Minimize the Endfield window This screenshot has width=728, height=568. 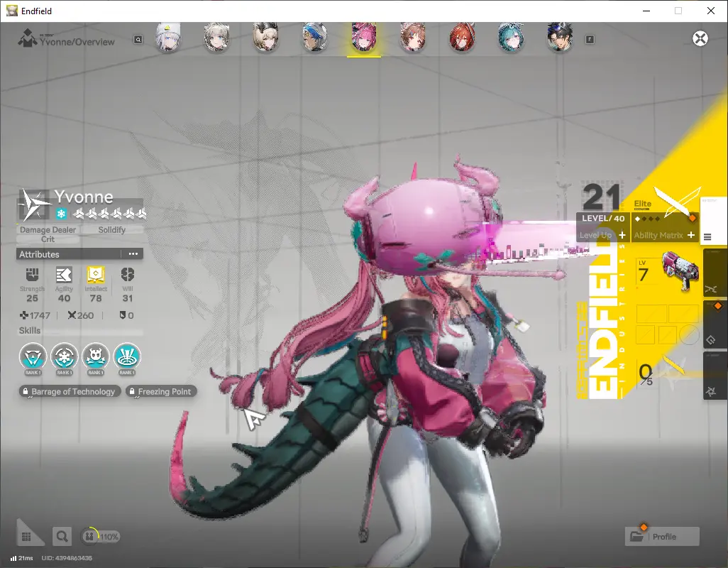coord(646,11)
